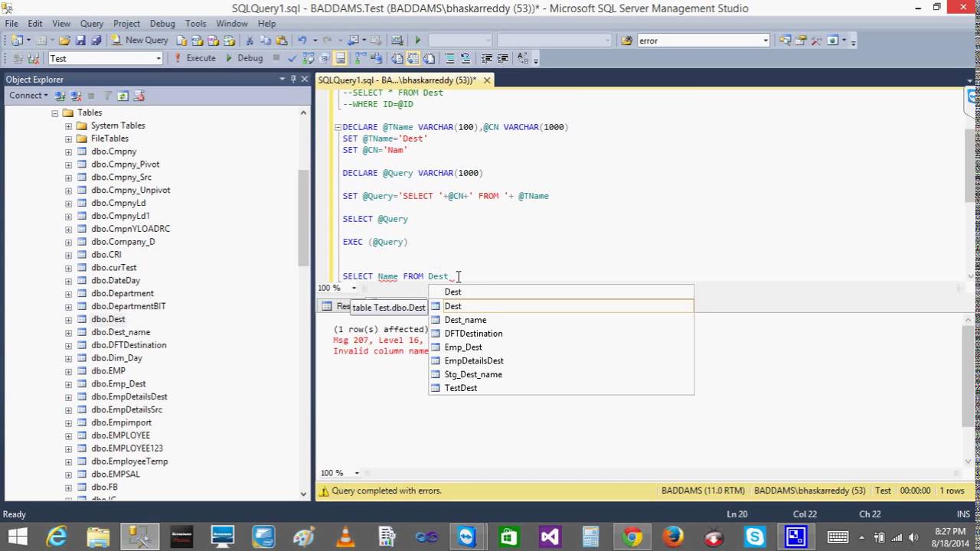Click Specify Values for Template Parameters icon
Viewport: 980px width, 551px height.
[x=523, y=58]
